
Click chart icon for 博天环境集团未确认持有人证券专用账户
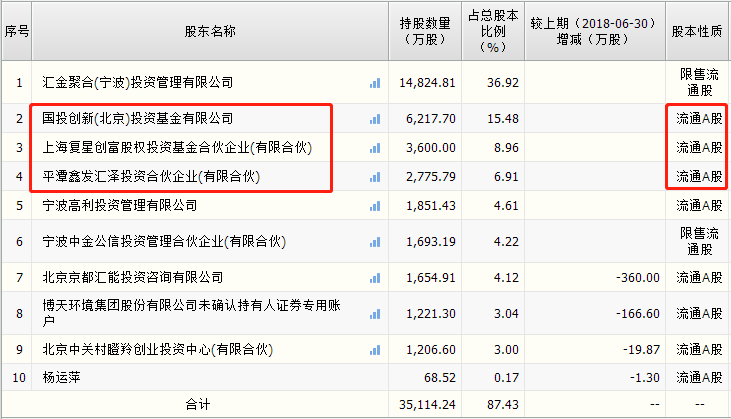pyautogui.click(x=375, y=314)
